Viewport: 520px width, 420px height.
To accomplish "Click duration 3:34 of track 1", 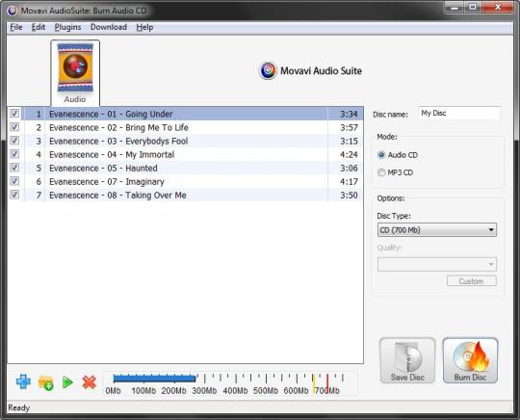I will pos(349,114).
